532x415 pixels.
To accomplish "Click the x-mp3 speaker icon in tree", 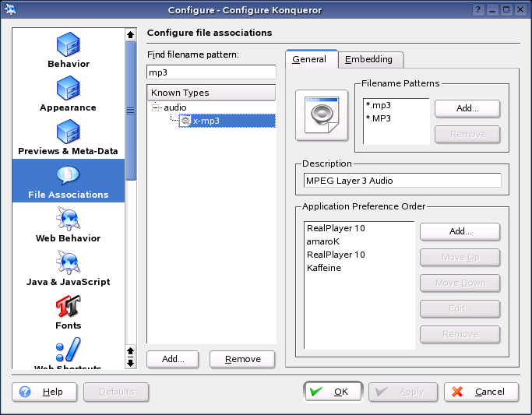I will click(x=185, y=121).
